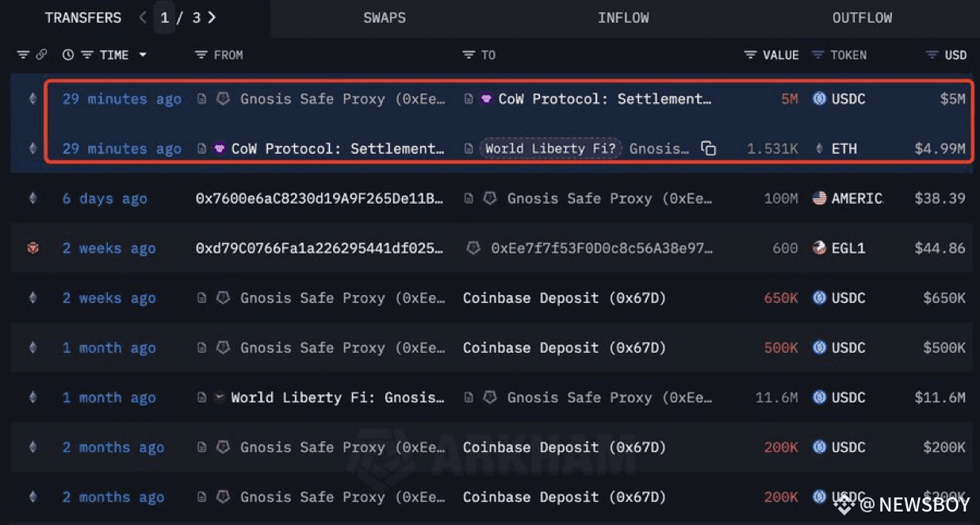Click USD amount $38.39
This screenshot has height=525, width=980.
click(x=940, y=198)
